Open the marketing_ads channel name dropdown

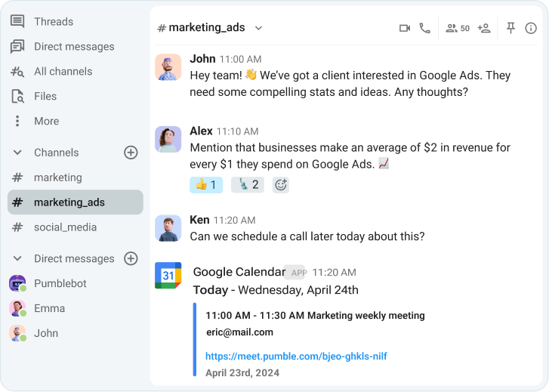click(258, 28)
